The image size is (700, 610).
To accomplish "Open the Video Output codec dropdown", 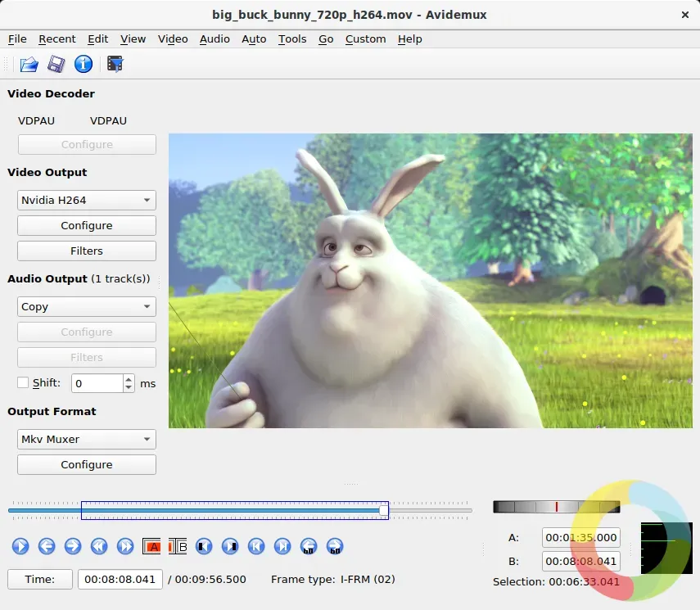I will tap(87, 200).
